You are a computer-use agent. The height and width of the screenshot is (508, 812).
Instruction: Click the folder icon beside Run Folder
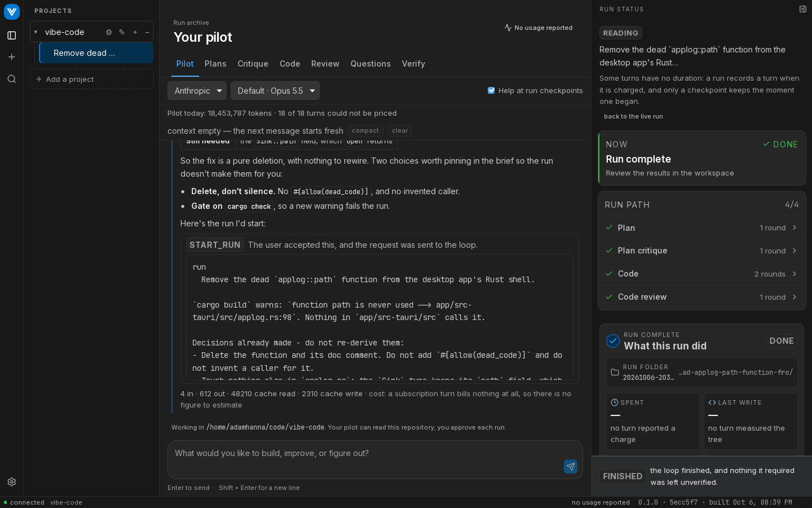[615, 373]
